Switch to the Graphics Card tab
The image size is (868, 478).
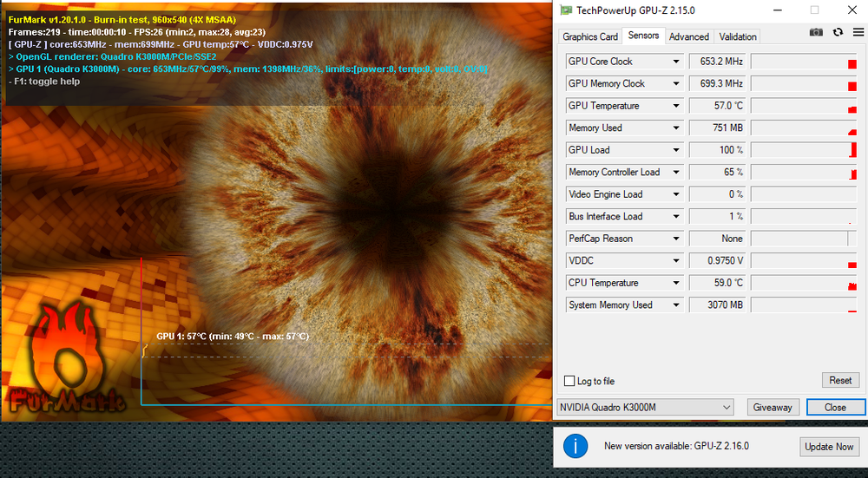[x=590, y=36]
